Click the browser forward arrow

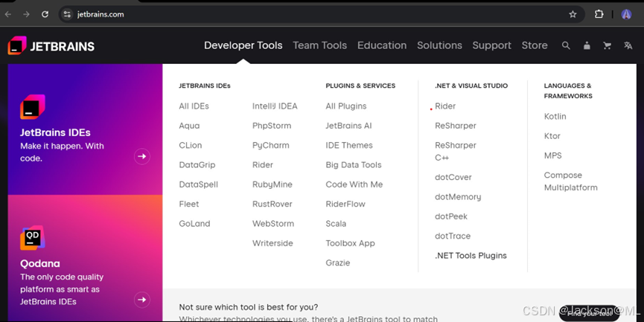[x=26, y=14]
